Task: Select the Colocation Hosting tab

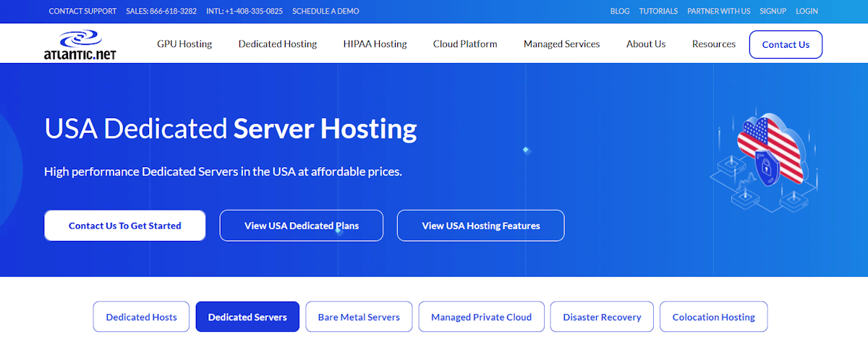Action: click(714, 317)
